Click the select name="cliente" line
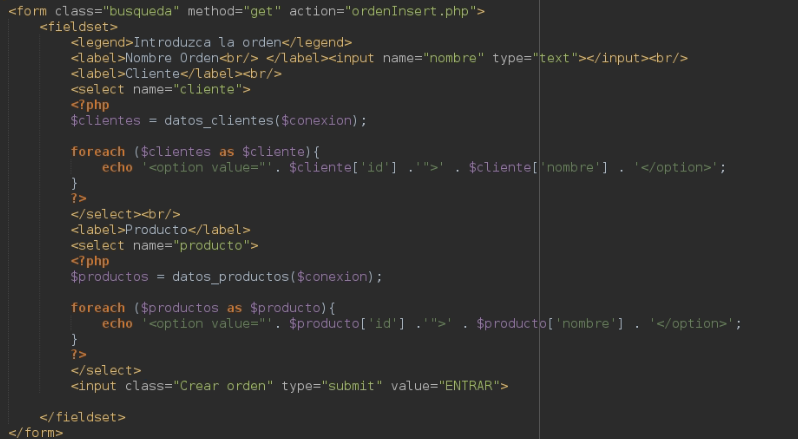 pyautogui.click(x=161, y=90)
